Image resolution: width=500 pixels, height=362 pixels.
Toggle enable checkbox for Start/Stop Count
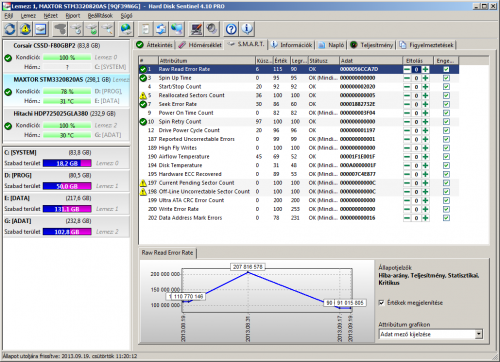click(446, 87)
